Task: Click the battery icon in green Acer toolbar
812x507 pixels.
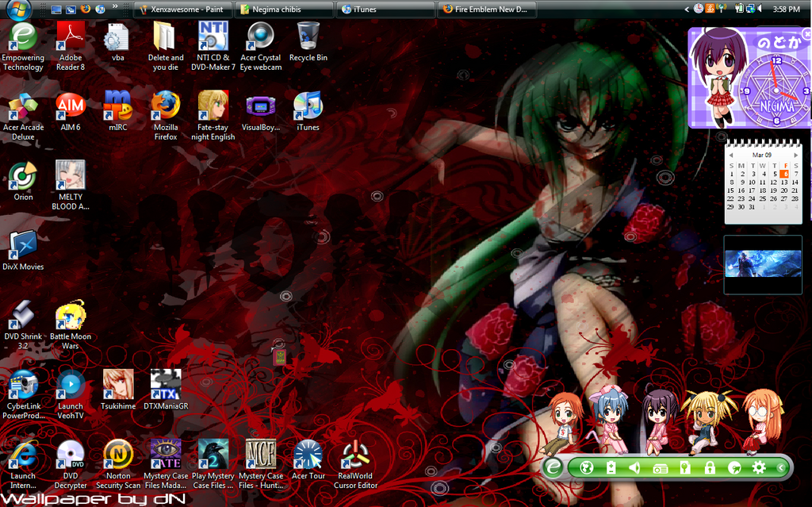Action: [610, 467]
